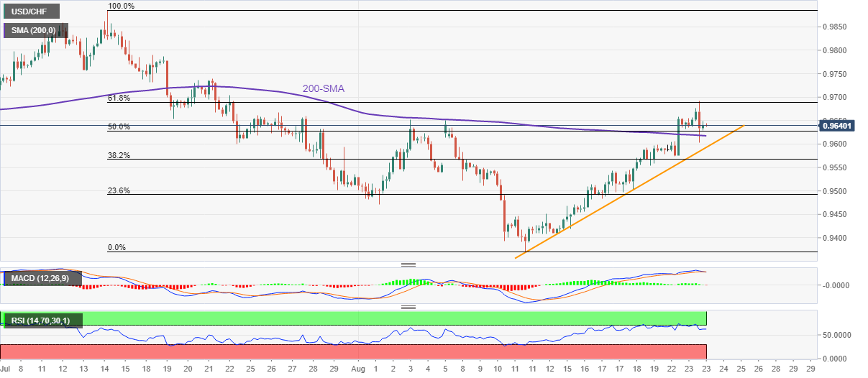Click the 61.8% Fibonacci level label
The width and height of the screenshot is (868, 378).
point(119,98)
